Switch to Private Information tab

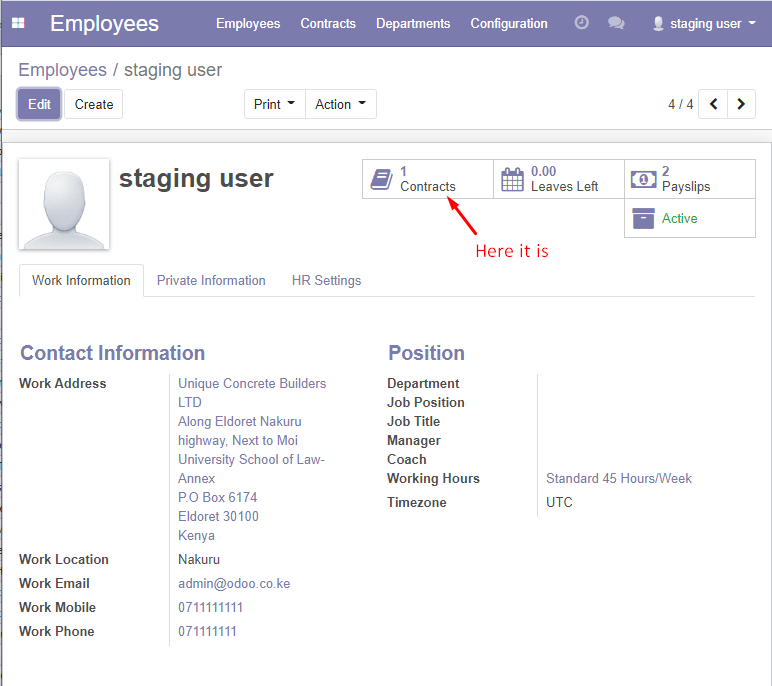[x=211, y=280]
